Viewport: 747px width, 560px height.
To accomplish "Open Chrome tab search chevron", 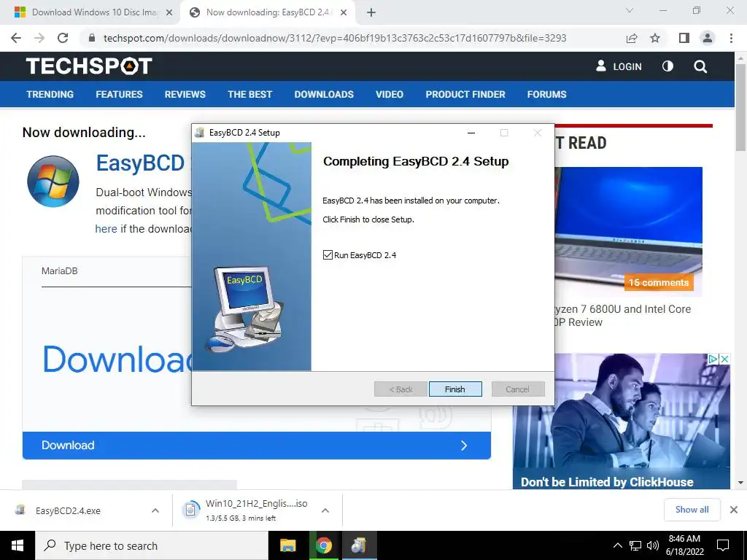I will click(x=630, y=10).
